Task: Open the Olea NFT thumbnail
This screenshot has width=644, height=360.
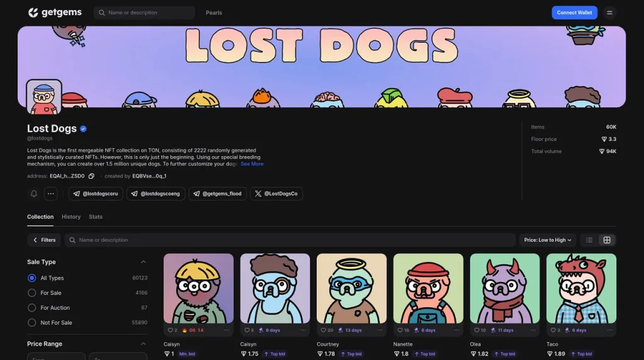Action: (x=505, y=288)
